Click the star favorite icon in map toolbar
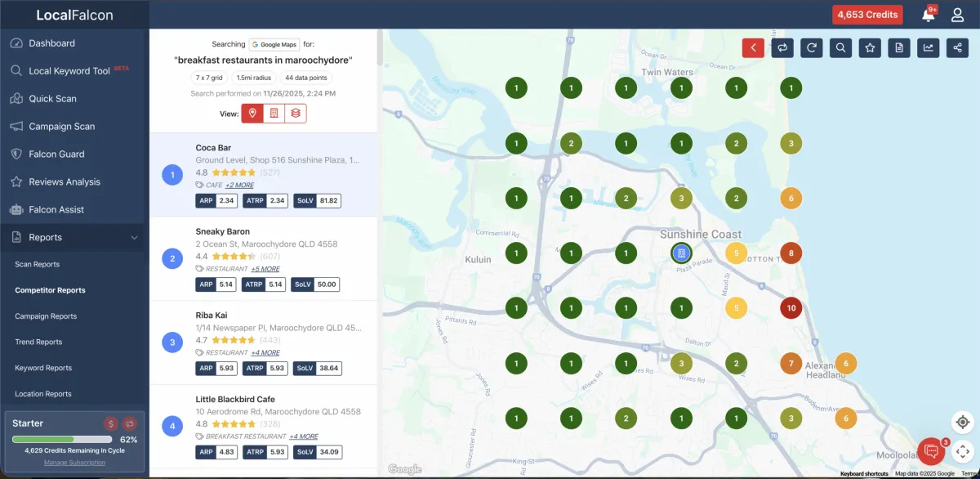The height and width of the screenshot is (479, 980). pyautogui.click(x=870, y=47)
